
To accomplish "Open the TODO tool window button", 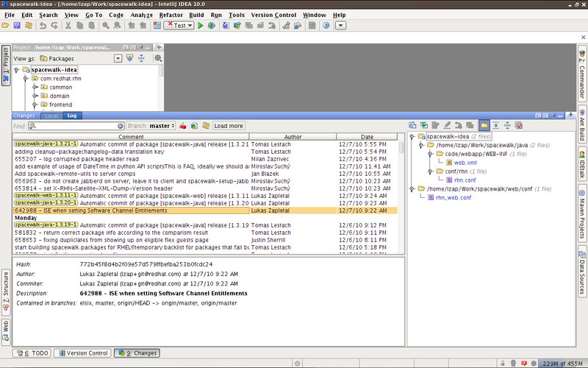I will point(32,353).
